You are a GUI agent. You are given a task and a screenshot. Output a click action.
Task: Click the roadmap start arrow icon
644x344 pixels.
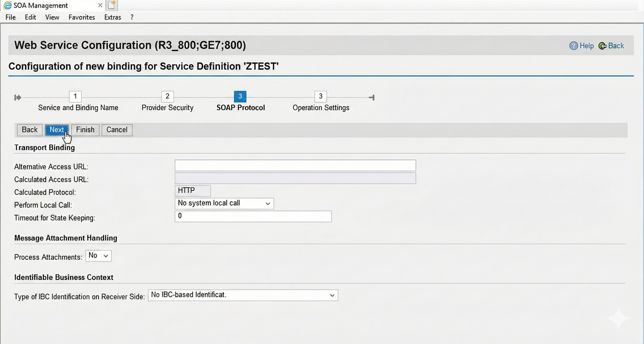18,97
